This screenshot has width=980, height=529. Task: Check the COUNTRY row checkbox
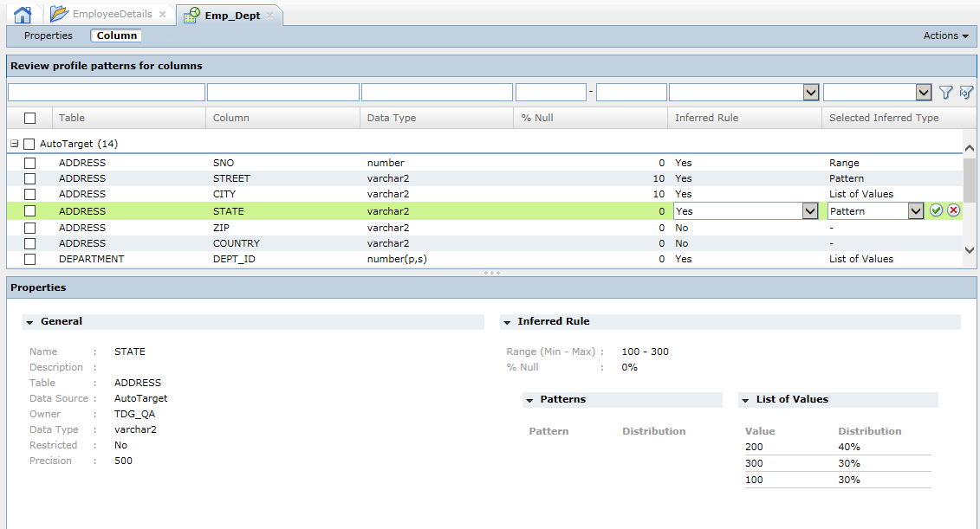(x=30, y=243)
